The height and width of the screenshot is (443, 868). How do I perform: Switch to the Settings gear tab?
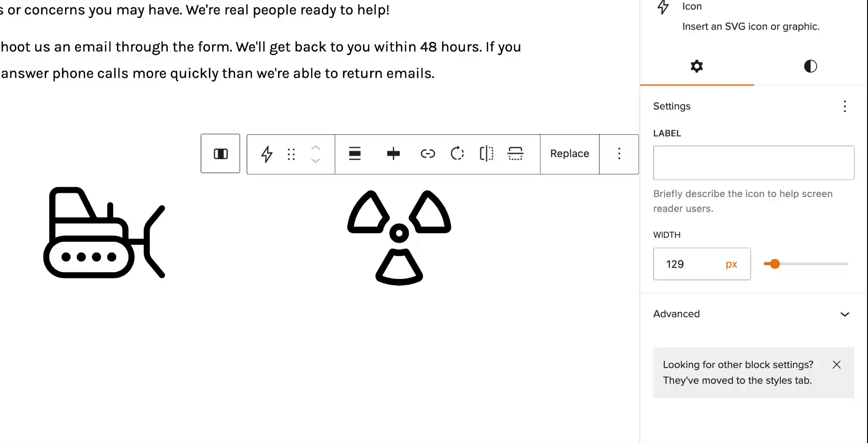pos(697,66)
